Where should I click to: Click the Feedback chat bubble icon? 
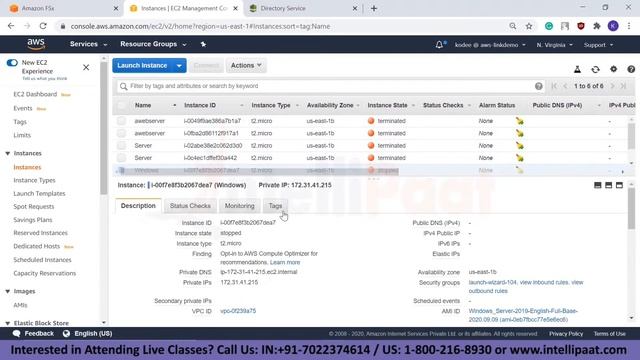[x=16, y=333]
